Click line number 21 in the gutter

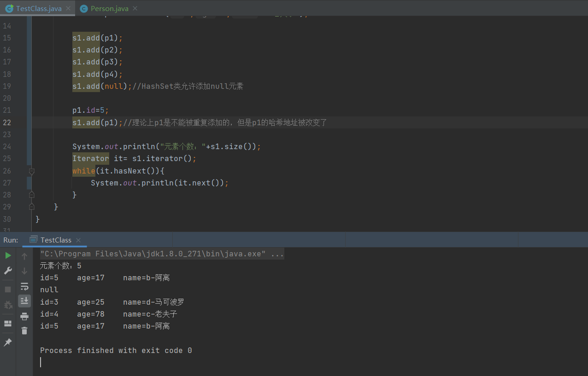pyautogui.click(x=7, y=110)
